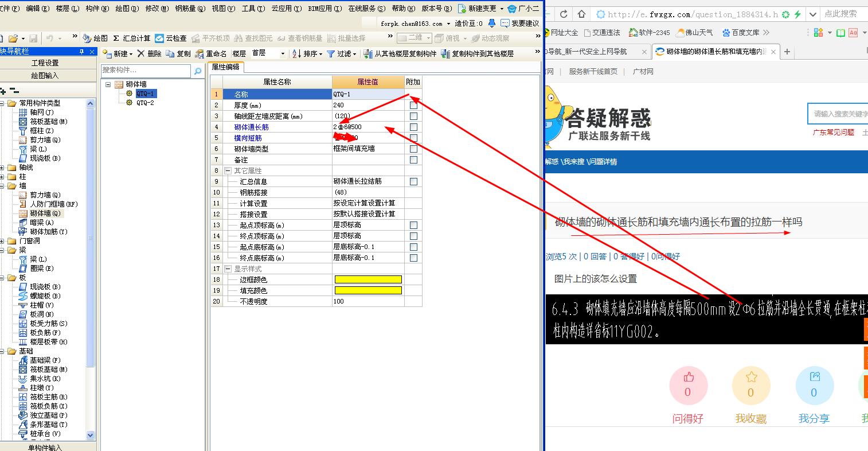Image resolution: width=868 pixels, height=451 pixels.
Task: Open the 钢筋量(Q) menu
Action: click(x=190, y=9)
